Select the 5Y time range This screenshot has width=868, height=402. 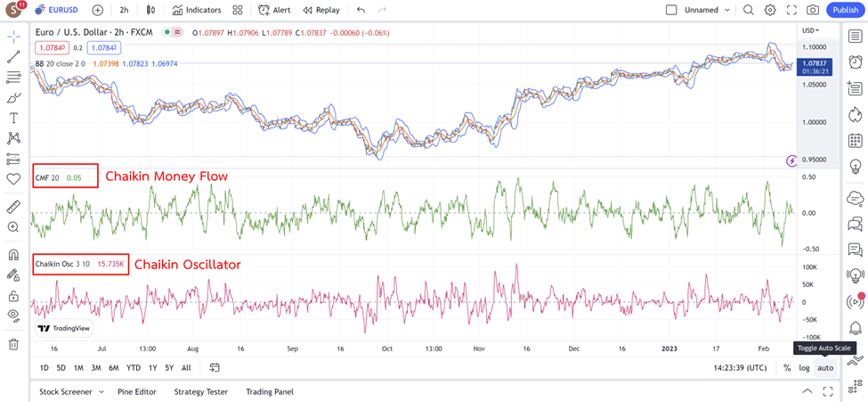coord(169,367)
